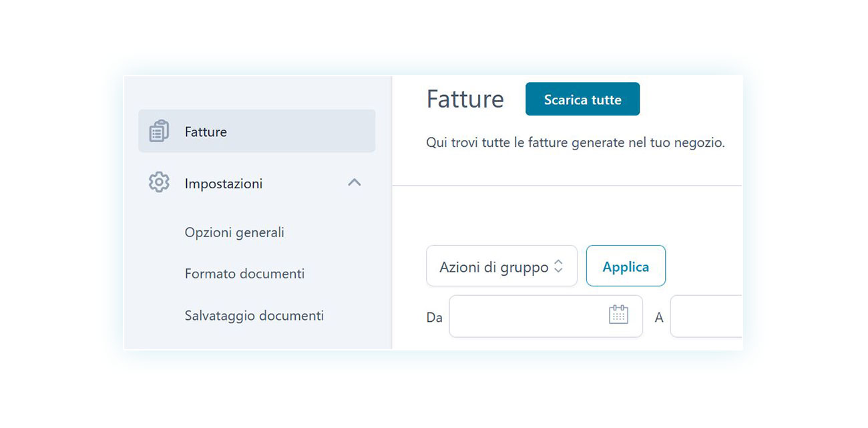Focus the A end date field
The width and height of the screenshot is (868, 428).
tap(706, 316)
